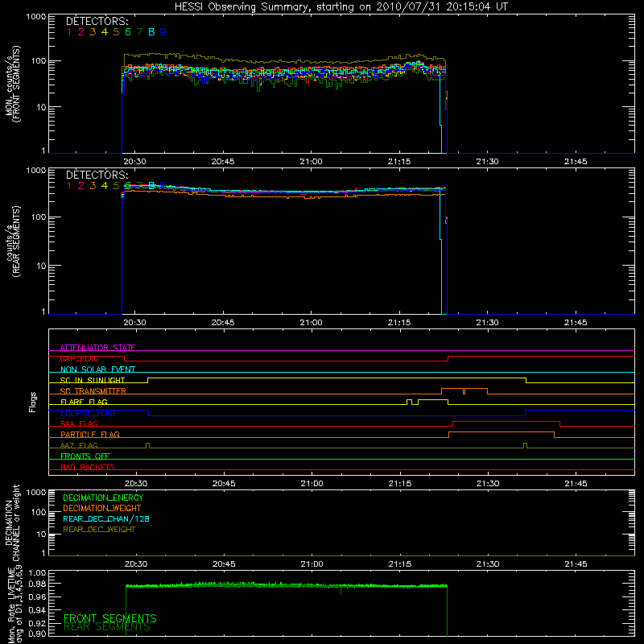Select magenta detector number 2 in front segments legend
Screen dimensions: 644x644
81,32
